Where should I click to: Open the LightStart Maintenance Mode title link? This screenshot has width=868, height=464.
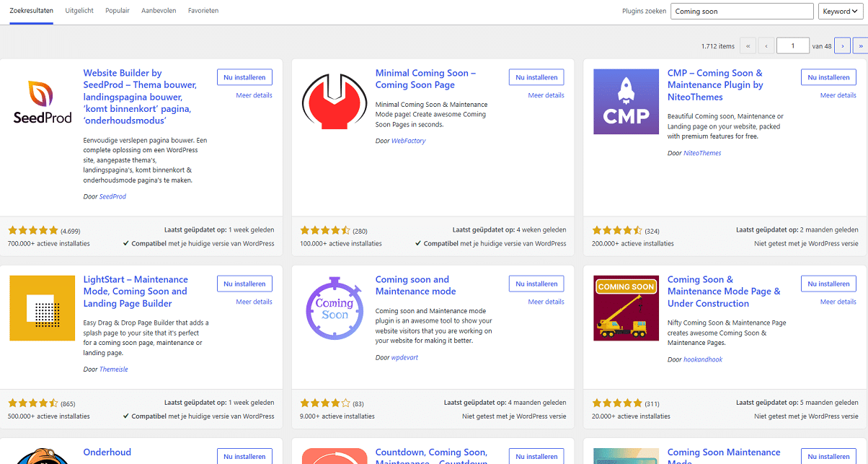click(136, 291)
